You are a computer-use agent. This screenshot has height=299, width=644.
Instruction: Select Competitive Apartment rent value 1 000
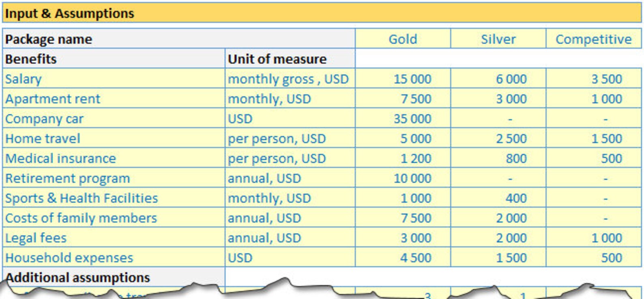594,98
